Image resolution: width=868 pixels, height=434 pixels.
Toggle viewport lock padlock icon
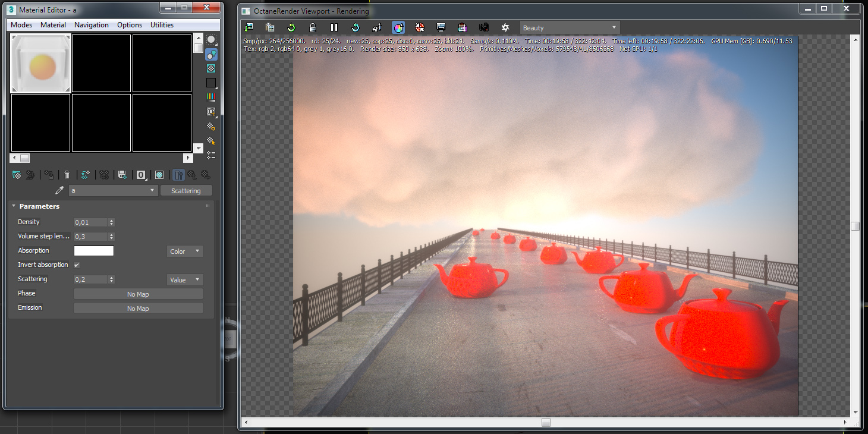point(313,27)
